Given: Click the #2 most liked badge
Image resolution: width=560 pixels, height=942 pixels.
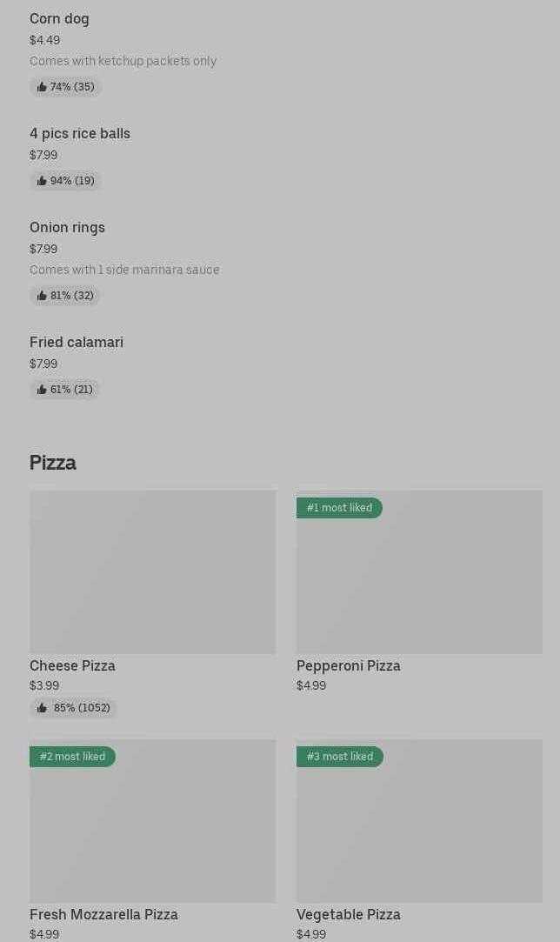Looking at the screenshot, I should click(72, 757).
